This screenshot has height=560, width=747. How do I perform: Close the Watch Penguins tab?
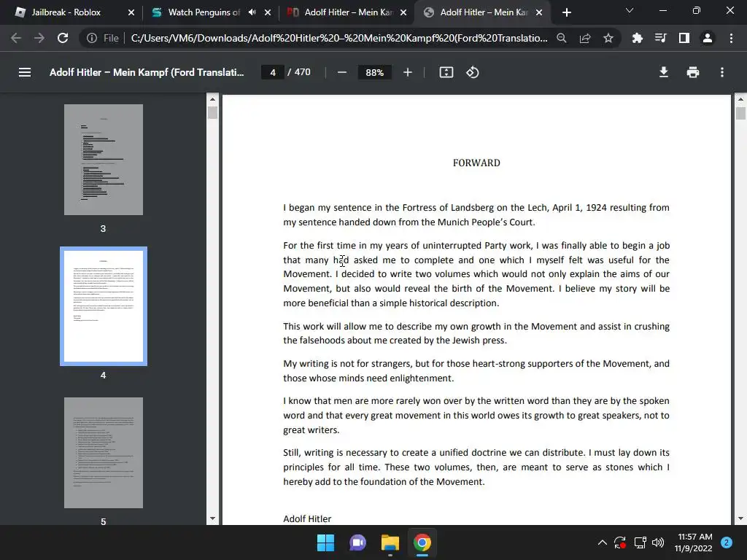(x=268, y=12)
